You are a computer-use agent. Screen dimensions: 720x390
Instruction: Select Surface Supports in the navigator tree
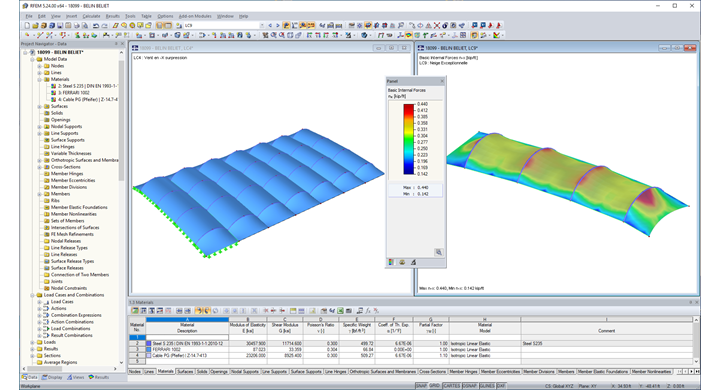(68, 140)
